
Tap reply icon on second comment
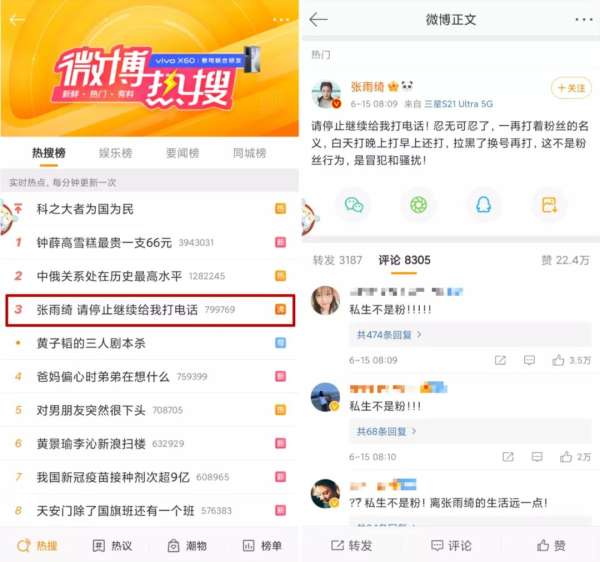click(537, 456)
